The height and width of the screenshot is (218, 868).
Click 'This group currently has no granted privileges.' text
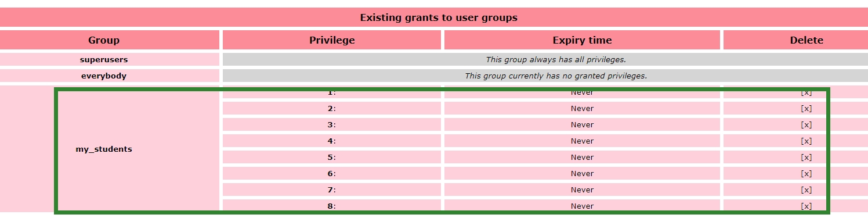[556, 76]
